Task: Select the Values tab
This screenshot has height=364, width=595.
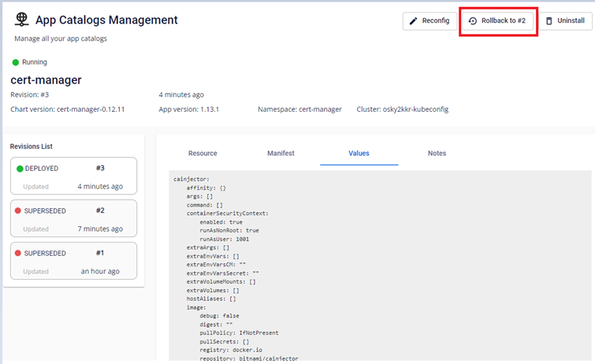Action: (x=359, y=154)
